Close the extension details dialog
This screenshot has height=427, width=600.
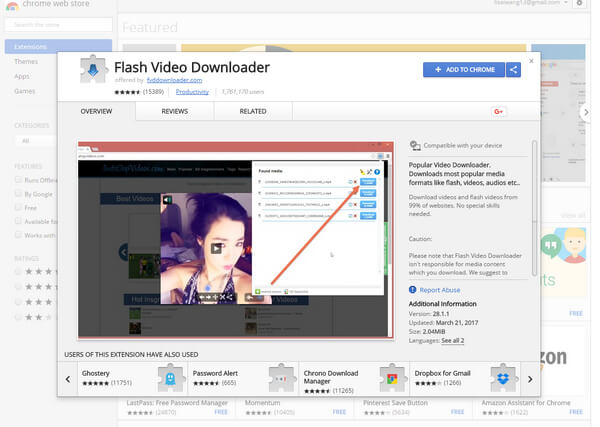coord(531,61)
